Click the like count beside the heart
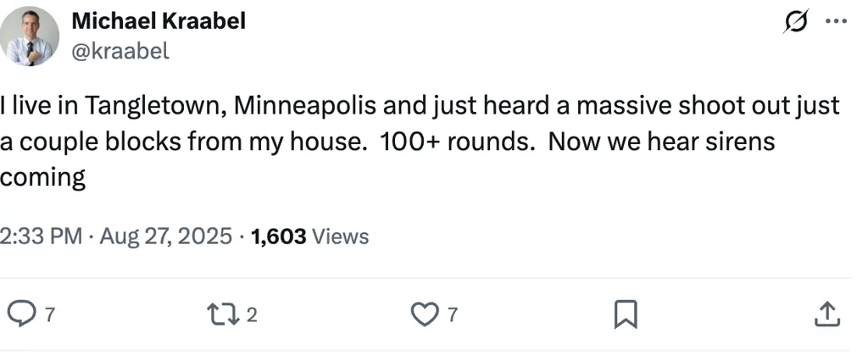 pyautogui.click(x=453, y=315)
